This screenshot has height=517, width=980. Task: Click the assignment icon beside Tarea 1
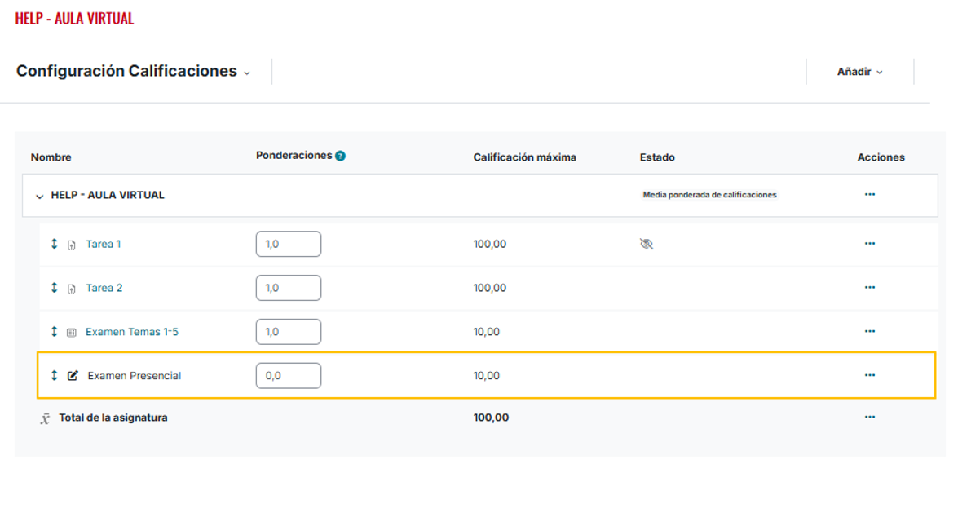72,245
